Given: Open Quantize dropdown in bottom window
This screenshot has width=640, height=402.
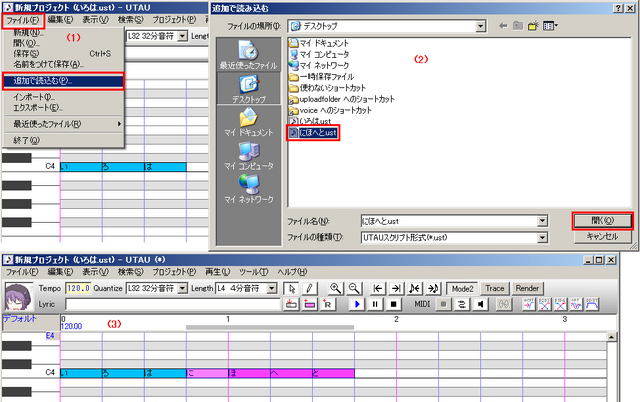Looking at the screenshot, I should click(182, 288).
